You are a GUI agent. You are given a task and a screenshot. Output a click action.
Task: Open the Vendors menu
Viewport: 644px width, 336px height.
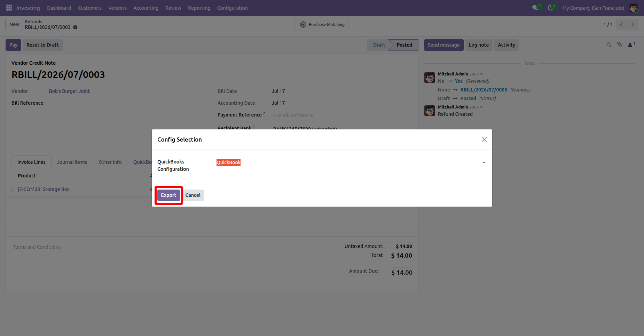click(x=118, y=8)
